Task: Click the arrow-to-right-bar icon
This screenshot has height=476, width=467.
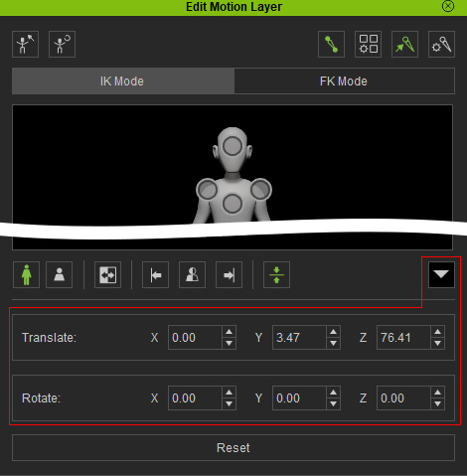Action: [x=229, y=274]
